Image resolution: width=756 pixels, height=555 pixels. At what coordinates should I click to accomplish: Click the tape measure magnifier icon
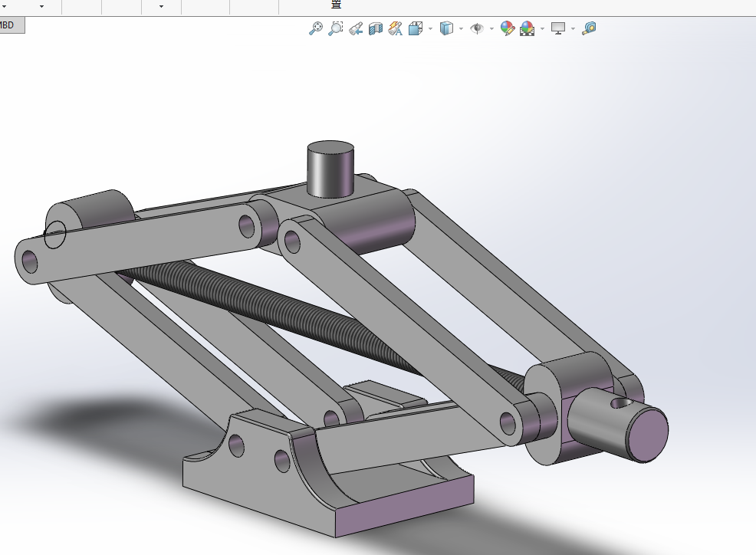[589, 29]
